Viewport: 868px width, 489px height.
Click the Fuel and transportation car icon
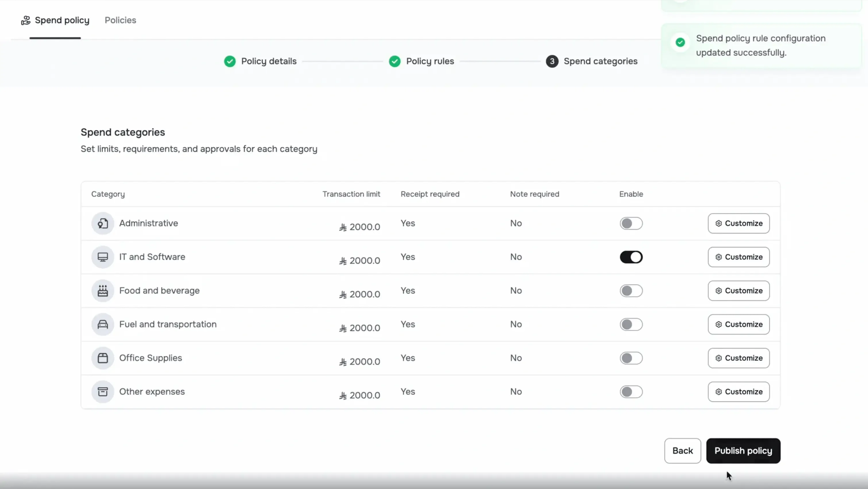click(x=103, y=324)
